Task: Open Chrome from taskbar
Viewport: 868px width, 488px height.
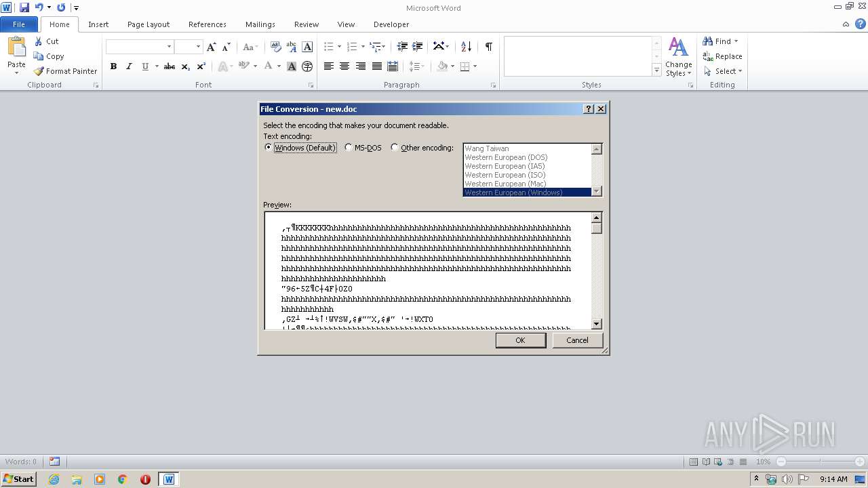Action: tap(123, 479)
